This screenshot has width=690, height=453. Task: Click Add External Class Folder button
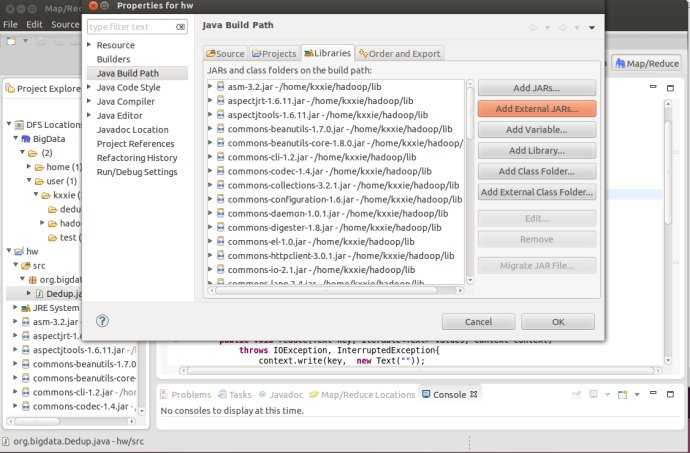[537, 192]
